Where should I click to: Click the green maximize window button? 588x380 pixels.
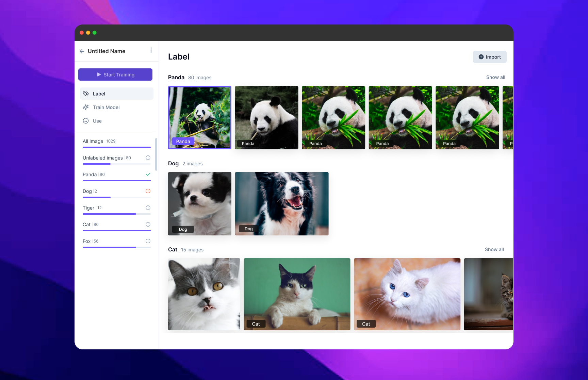pos(95,33)
